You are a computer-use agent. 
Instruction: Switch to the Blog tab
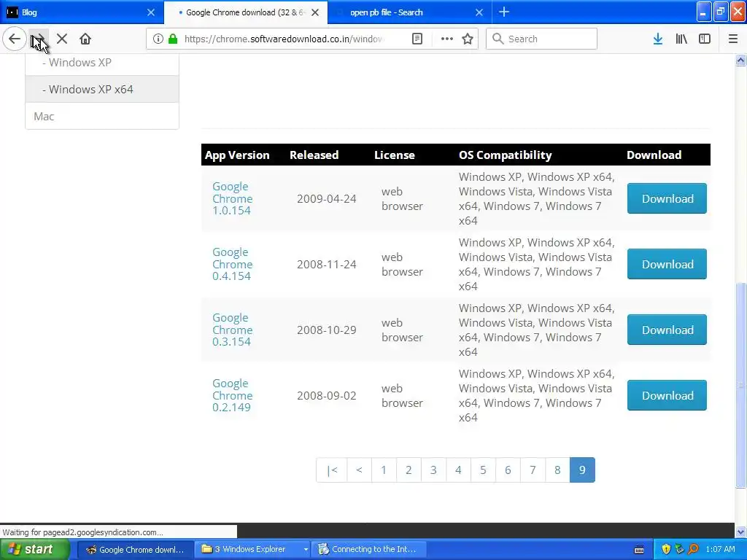click(x=82, y=12)
